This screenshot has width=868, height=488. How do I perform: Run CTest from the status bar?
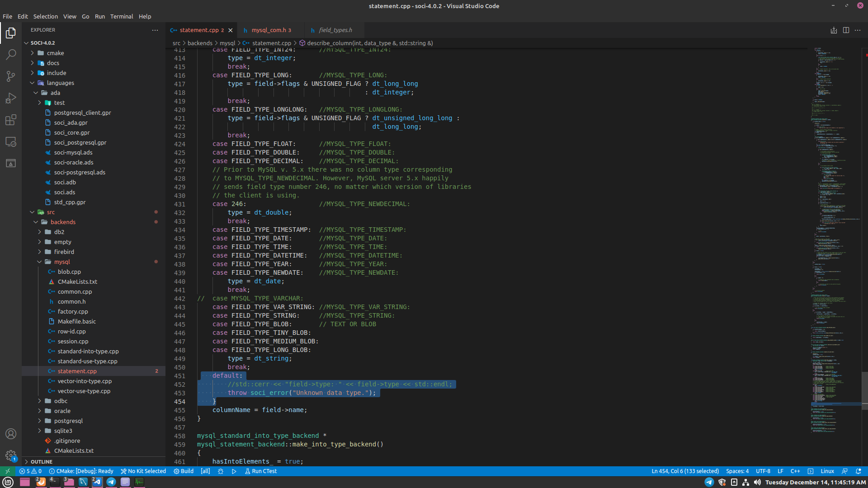coord(260,471)
